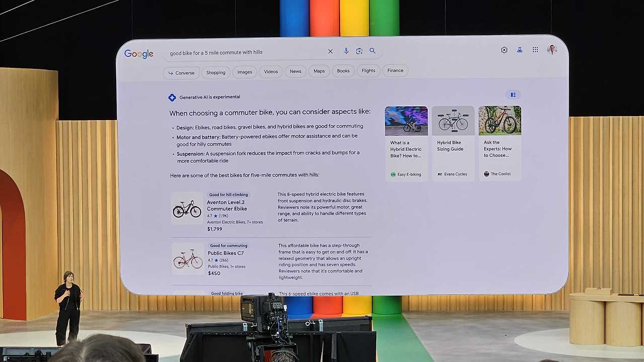Click the 'Suspension:' bullet text
644x362 pixels.
point(268,157)
